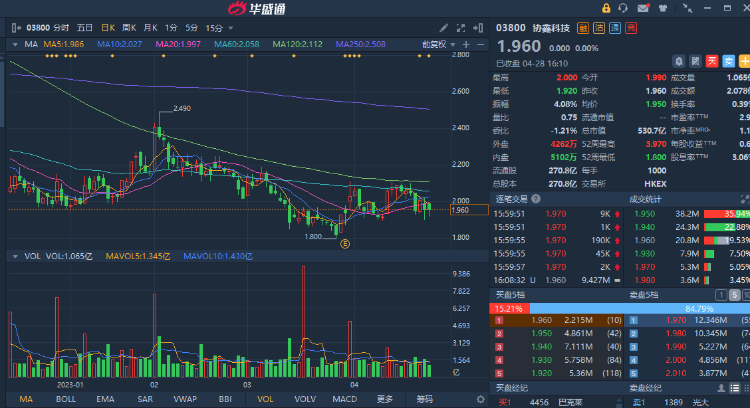Show 1 level order book depth
750x408 pixels.
[721, 295]
